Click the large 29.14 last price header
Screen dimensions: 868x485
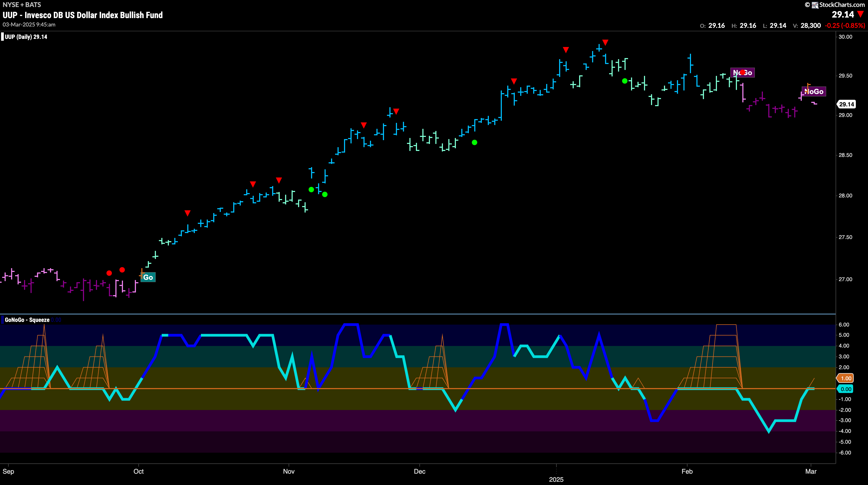(843, 14)
